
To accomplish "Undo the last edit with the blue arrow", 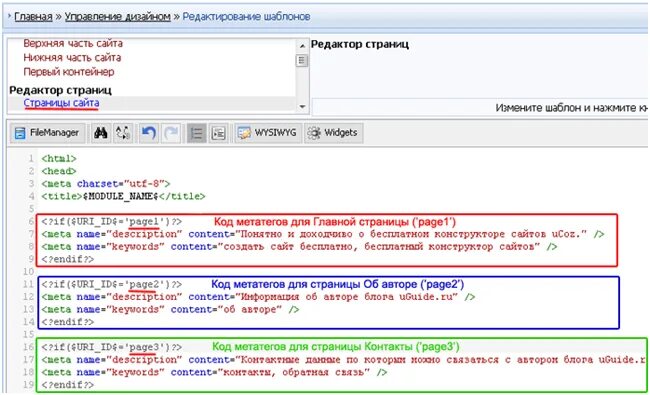I will 148,133.
